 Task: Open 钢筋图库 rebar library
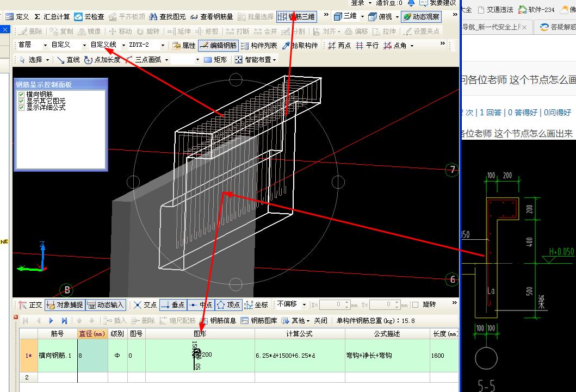click(x=258, y=321)
